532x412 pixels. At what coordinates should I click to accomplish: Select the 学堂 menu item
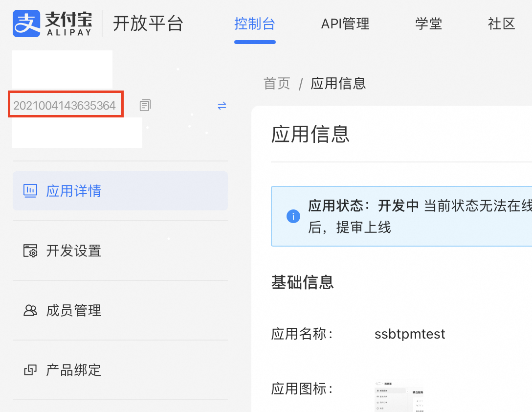coord(428,23)
